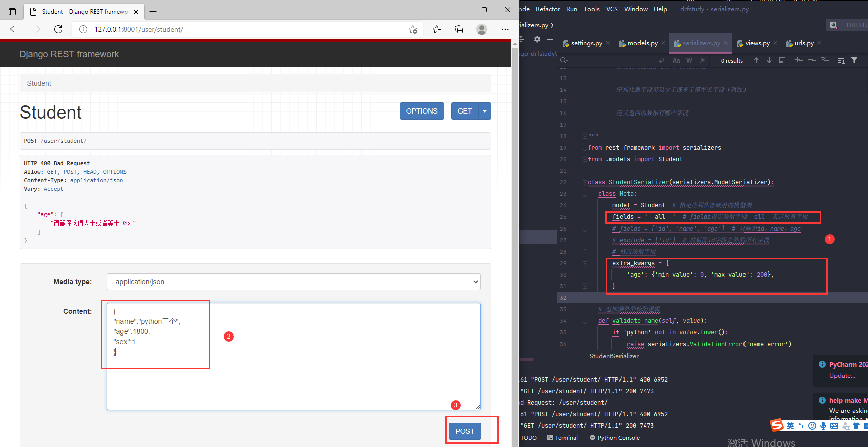Open the Python Console tool window
This screenshot has width=868, height=447.
coord(614,438)
